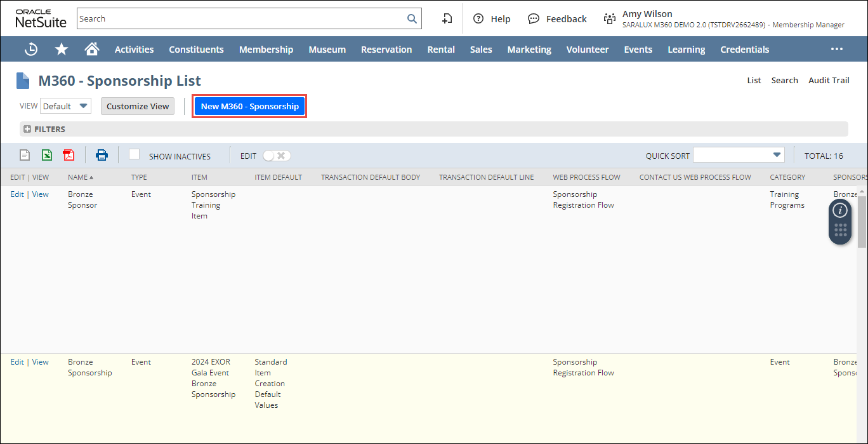Go to Home via house icon
The image size is (868, 444).
[x=92, y=50]
